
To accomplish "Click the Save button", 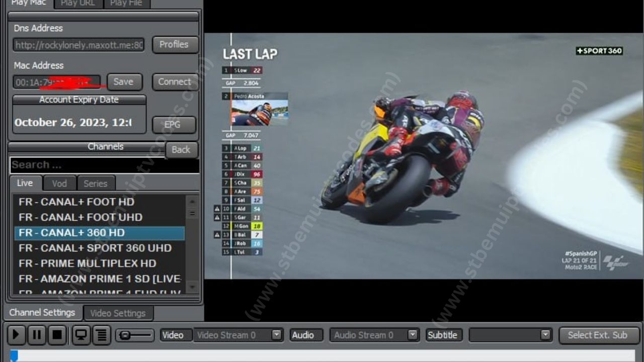I will click(124, 82).
